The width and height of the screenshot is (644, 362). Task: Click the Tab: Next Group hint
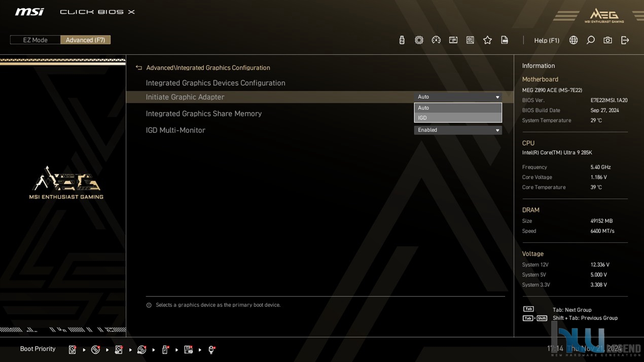(x=572, y=310)
